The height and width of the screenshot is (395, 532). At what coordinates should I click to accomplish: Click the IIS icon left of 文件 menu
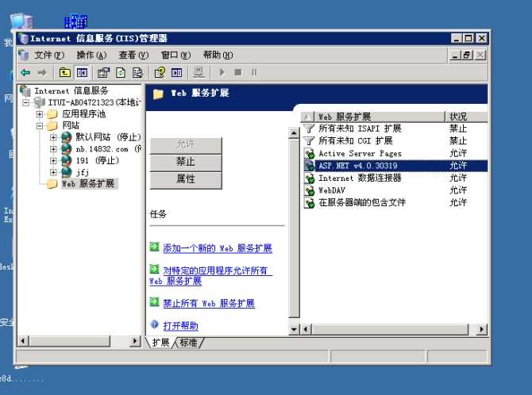[23, 55]
